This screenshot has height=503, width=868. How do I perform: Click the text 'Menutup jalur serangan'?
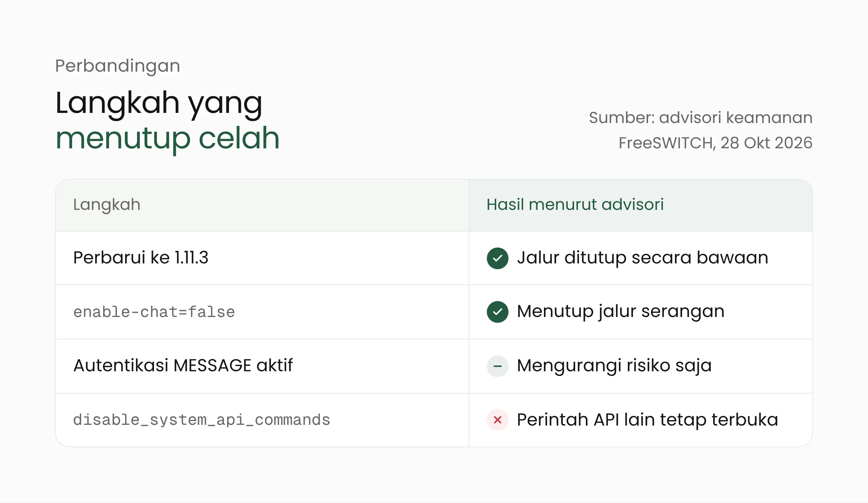point(621,312)
